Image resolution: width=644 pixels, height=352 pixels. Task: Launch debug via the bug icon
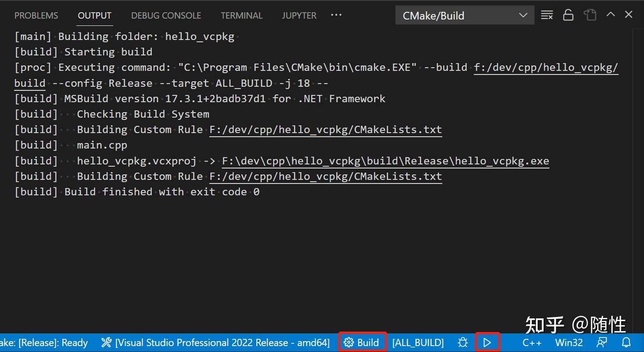click(x=462, y=342)
